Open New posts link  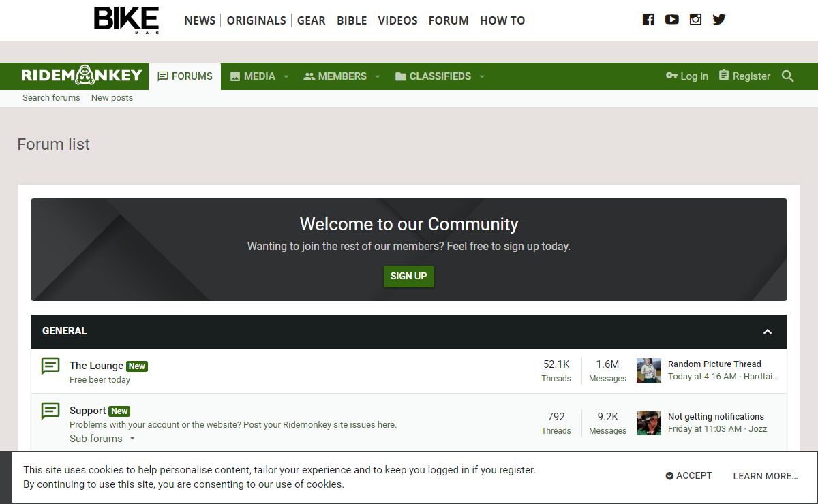112,98
